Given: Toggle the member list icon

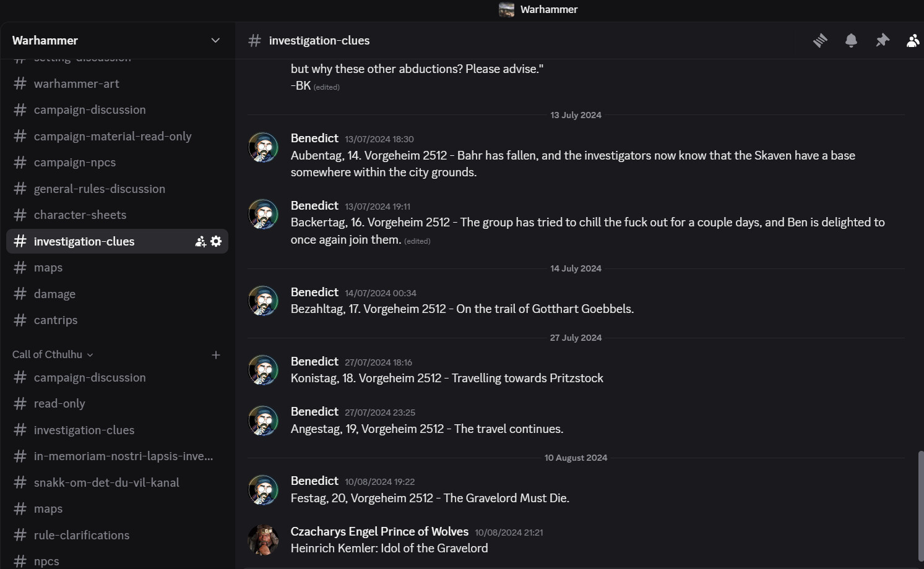Looking at the screenshot, I should point(913,41).
